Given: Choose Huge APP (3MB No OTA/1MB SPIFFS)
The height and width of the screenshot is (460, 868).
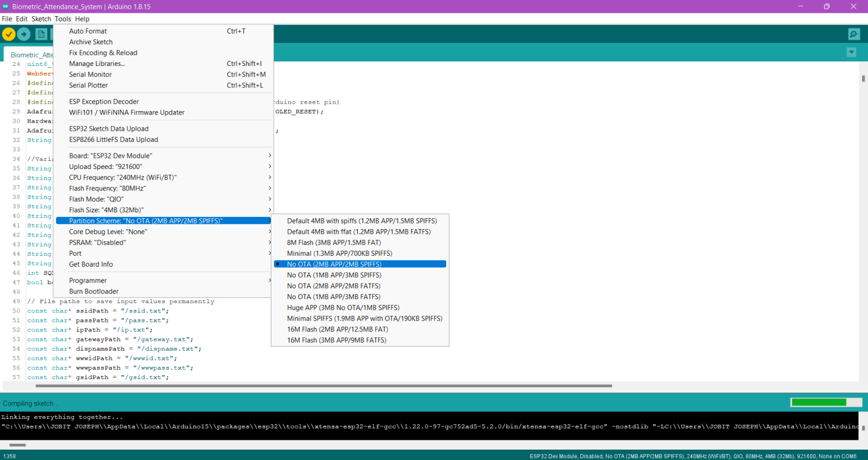Looking at the screenshot, I should (x=343, y=307).
